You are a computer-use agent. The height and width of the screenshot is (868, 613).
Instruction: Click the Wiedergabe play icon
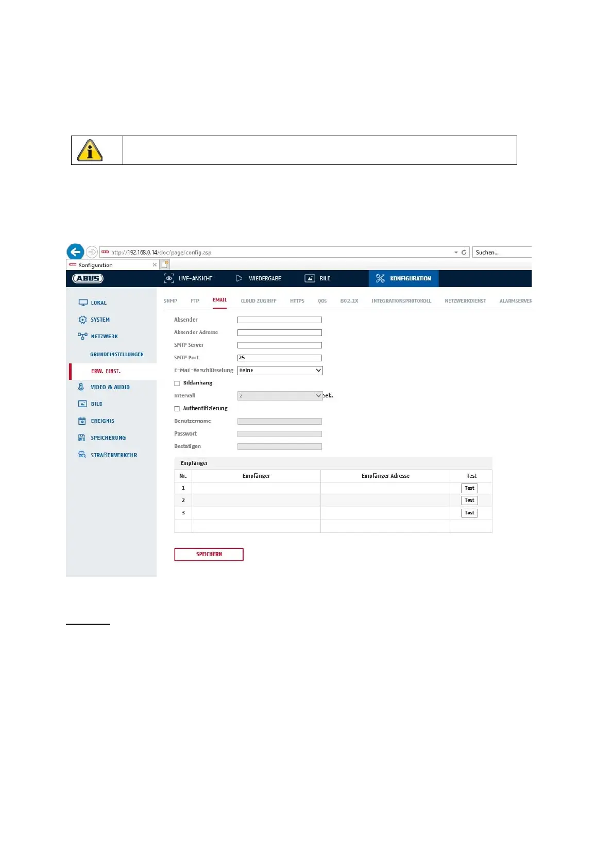[x=239, y=278]
